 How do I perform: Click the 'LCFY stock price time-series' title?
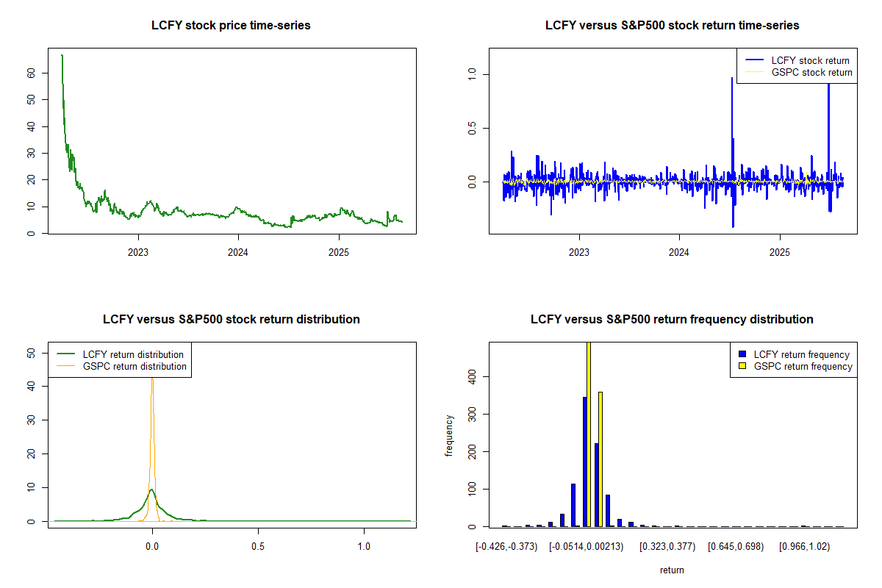[231, 26]
